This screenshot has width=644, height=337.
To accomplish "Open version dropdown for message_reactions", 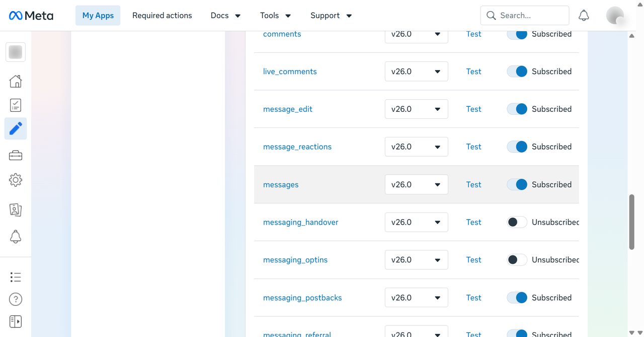I will pyautogui.click(x=417, y=147).
